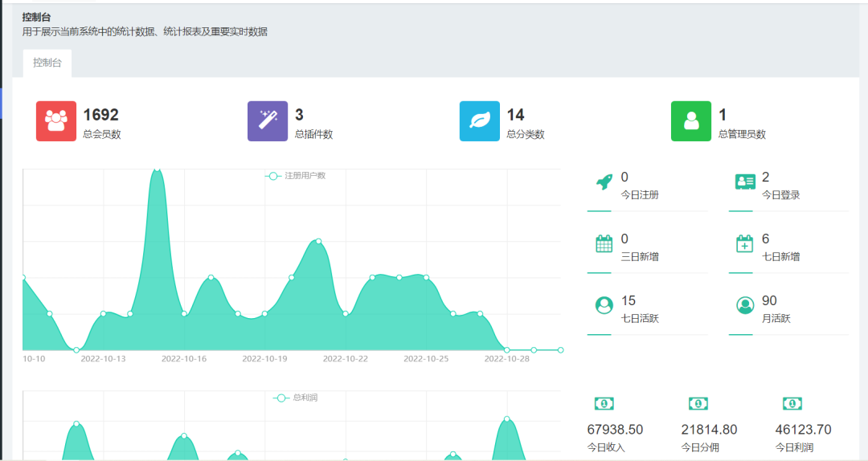Toggle the 注册用户数 chart legend

(296, 175)
